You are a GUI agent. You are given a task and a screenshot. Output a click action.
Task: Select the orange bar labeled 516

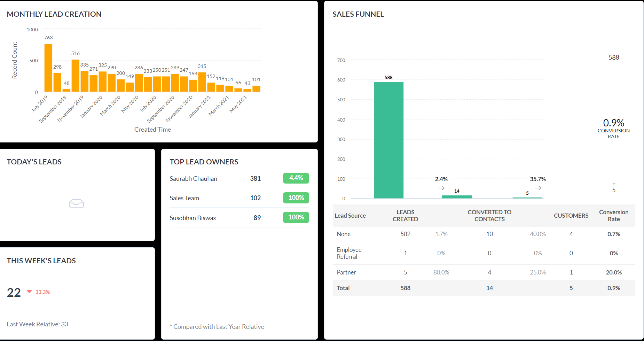75,76
